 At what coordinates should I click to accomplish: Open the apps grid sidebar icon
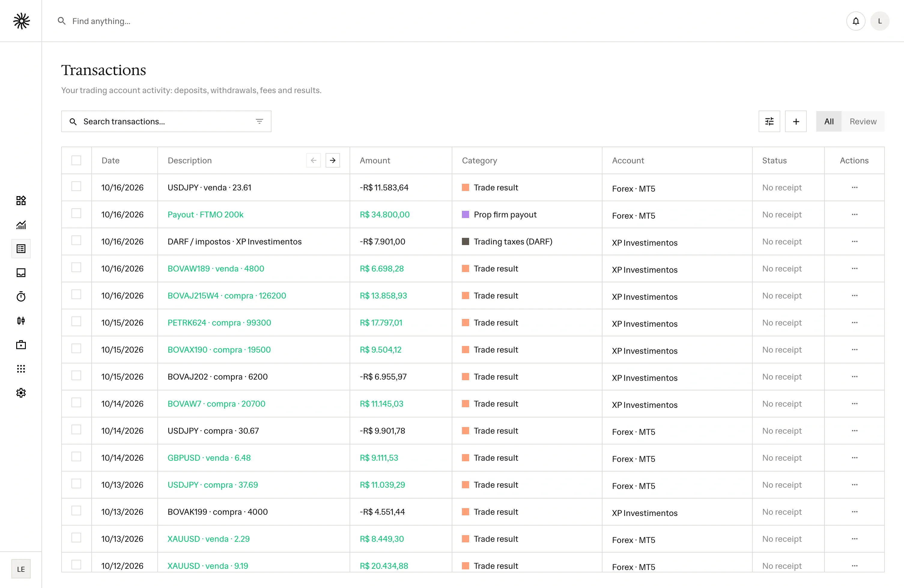pos(21,369)
